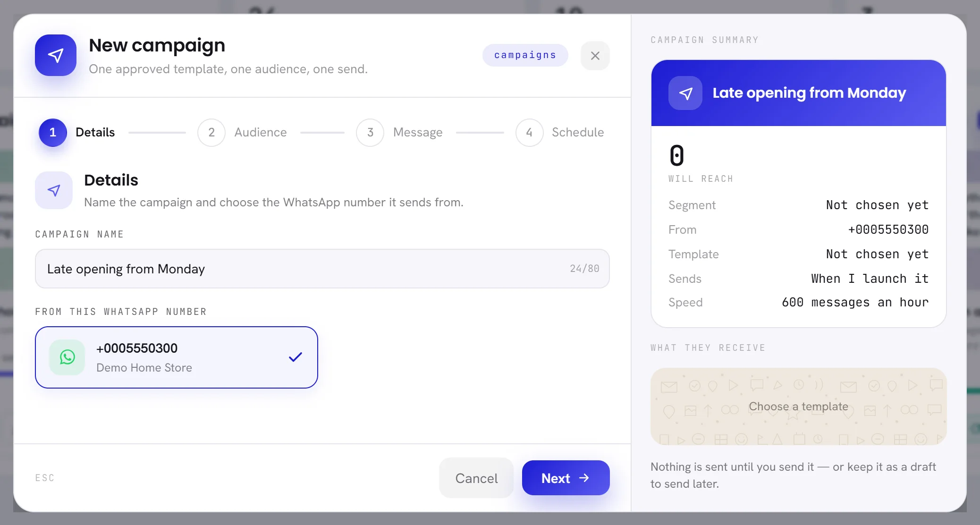Click 'Demo Home Store' label on the number card
980x525 pixels.
click(144, 368)
